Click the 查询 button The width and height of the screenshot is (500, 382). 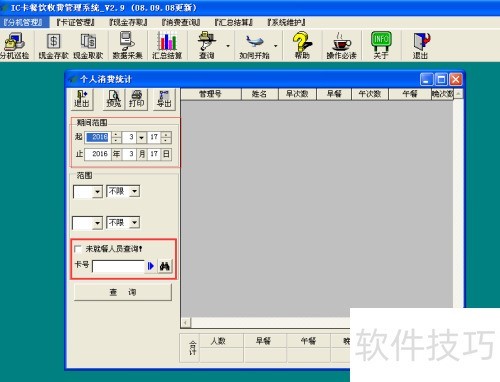pos(123,292)
